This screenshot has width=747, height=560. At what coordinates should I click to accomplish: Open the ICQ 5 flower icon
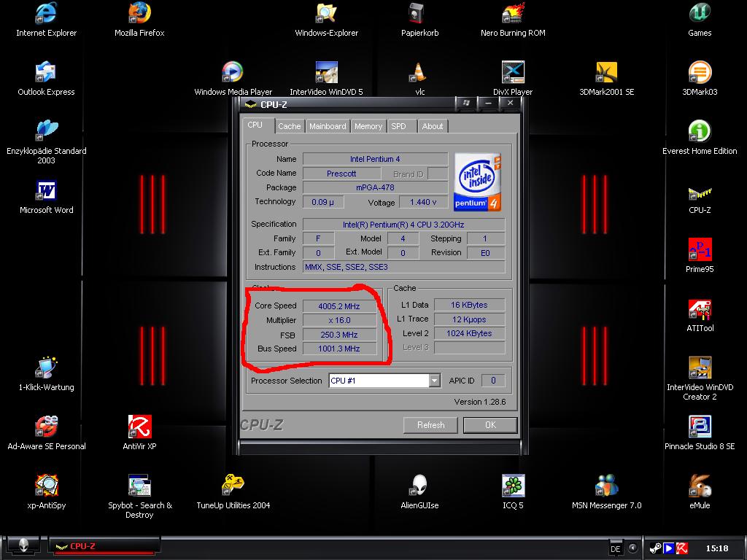coord(513,486)
